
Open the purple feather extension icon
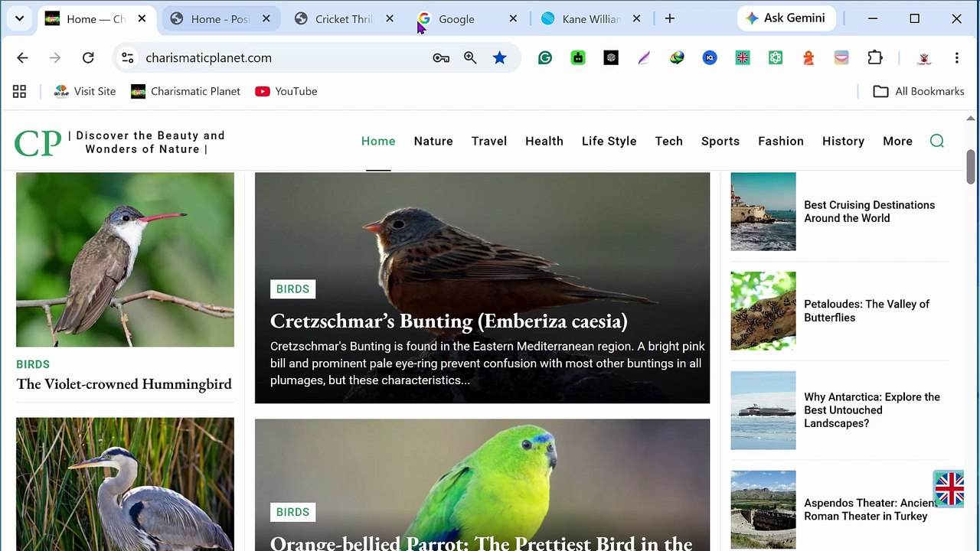pyautogui.click(x=644, y=57)
